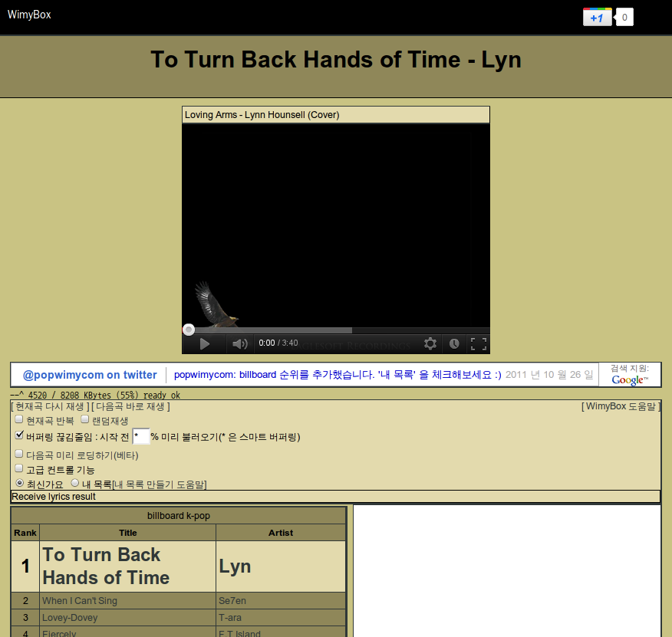The height and width of the screenshot is (637, 672).
Task: Click the billboard k-pop table header
Action: [178, 516]
